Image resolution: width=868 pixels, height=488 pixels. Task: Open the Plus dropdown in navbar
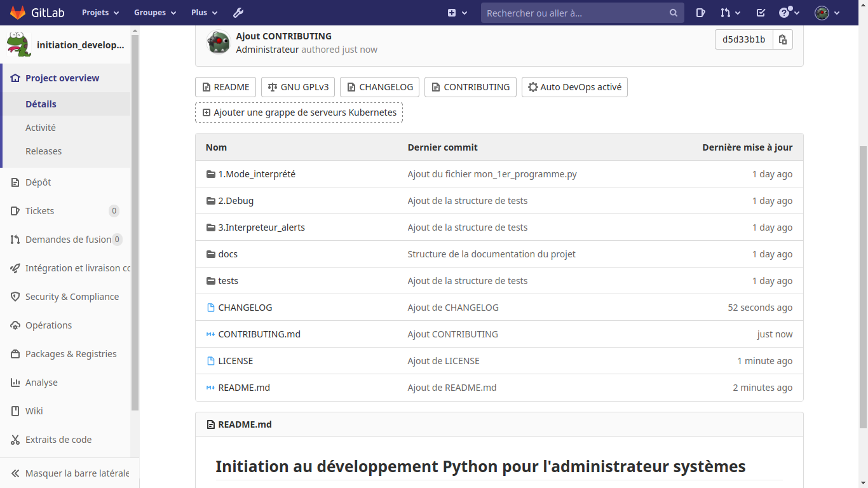(x=204, y=13)
